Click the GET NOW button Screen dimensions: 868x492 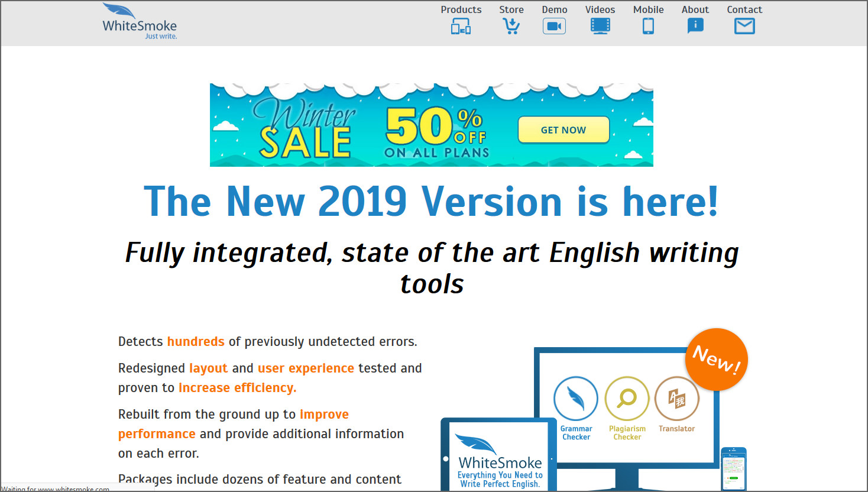pos(563,130)
